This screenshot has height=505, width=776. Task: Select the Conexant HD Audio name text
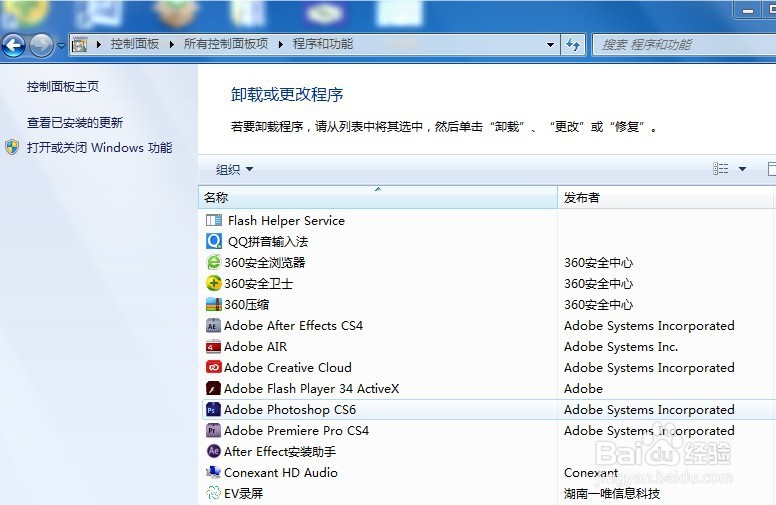point(281,473)
